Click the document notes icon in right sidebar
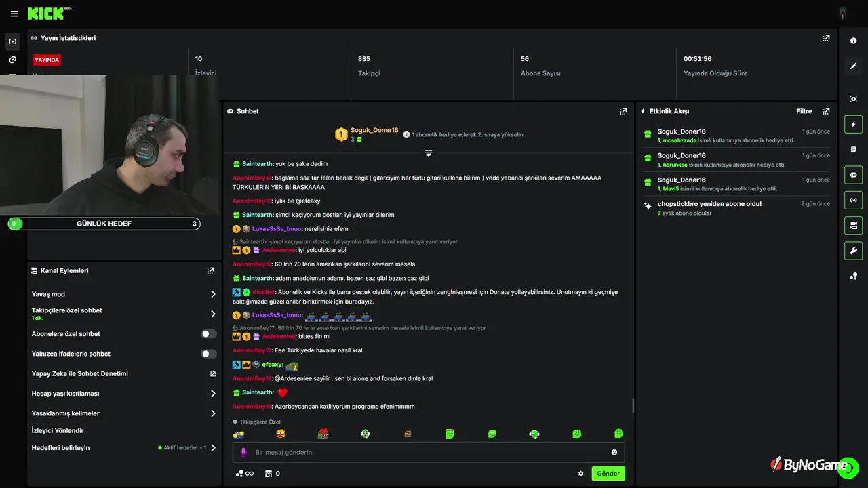The height and width of the screenshot is (488, 868). click(x=853, y=149)
